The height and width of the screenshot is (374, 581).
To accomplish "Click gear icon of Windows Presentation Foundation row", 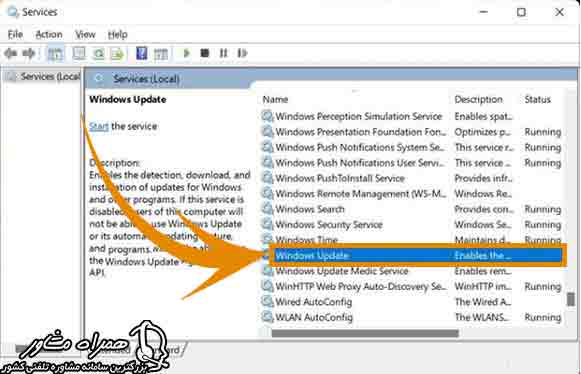I will 268,132.
